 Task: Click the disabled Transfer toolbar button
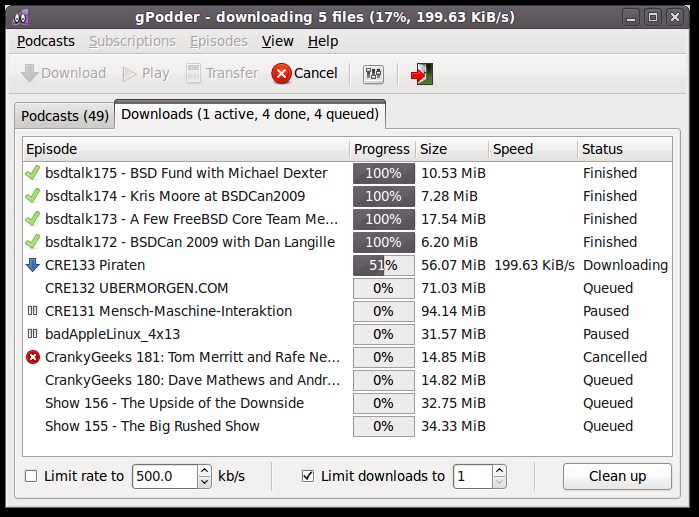[x=222, y=73]
